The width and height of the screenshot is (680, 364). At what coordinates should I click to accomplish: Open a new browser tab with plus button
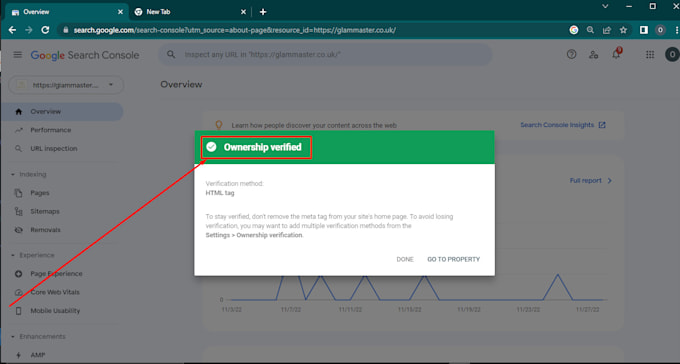pyautogui.click(x=263, y=12)
